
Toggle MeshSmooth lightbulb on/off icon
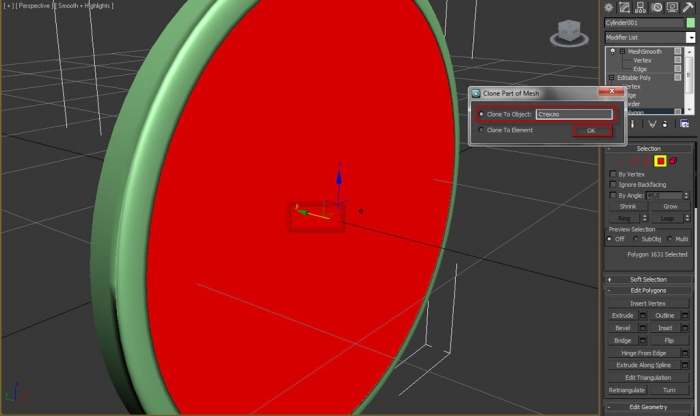pyautogui.click(x=612, y=51)
